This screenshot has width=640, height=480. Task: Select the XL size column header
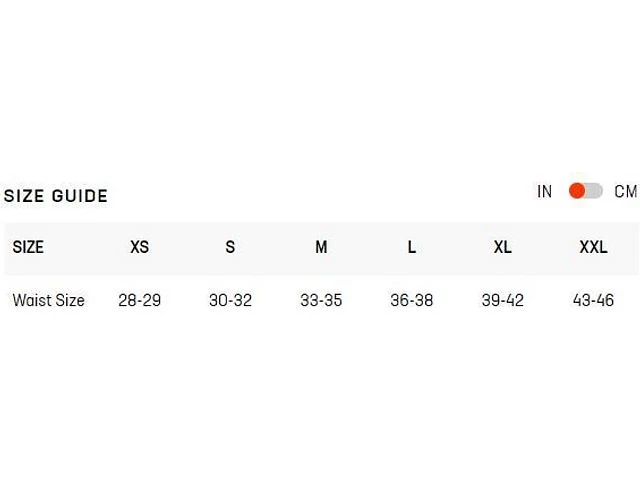502,247
